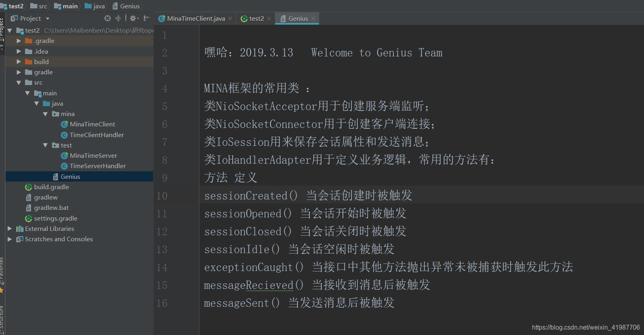Click 'Welcome to Genius Team' text line
This screenshot has width=644, height=335.
pyautogui.click(x=376, y=52)
